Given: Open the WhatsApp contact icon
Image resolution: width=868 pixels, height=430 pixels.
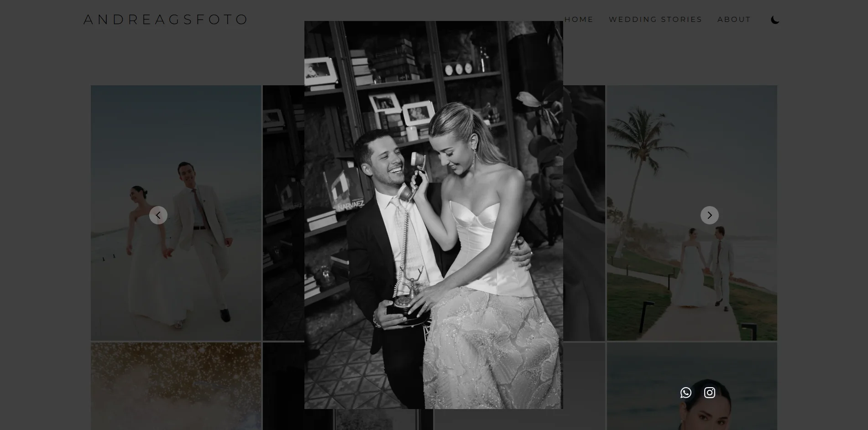Looking at the screenshot, I should 686,393.
